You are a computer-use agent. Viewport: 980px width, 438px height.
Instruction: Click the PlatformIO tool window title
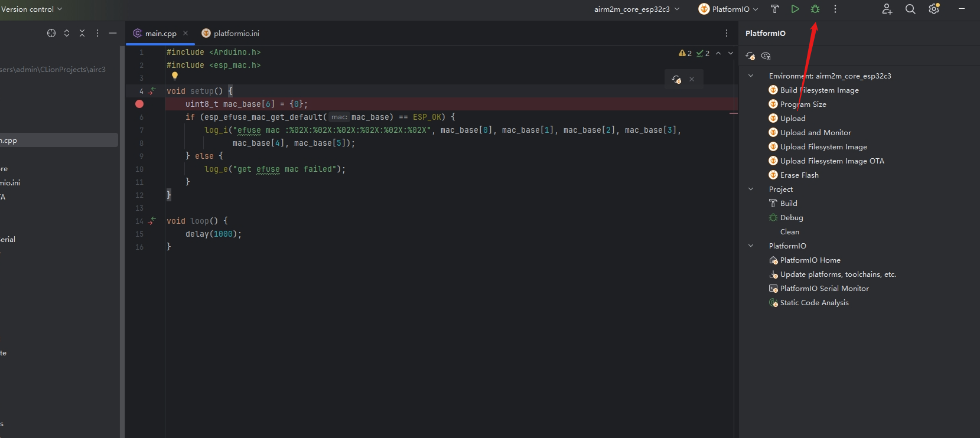[x=765, y=33]
